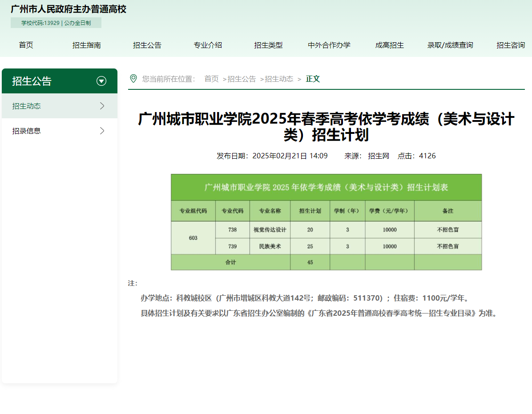Open 录取/成绩查询 navigation item
Viewport: 532px width, 414px height.
click(450, 45)
